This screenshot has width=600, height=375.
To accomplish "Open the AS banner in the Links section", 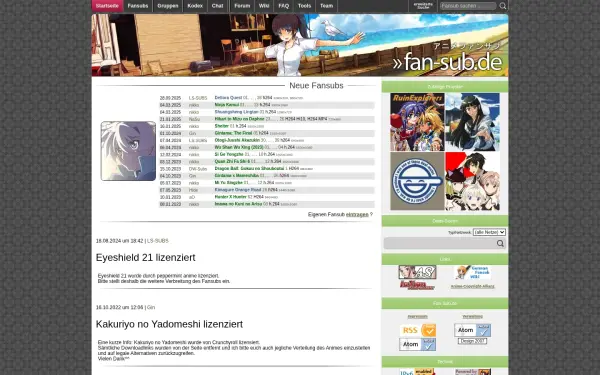I will [417, 272].
